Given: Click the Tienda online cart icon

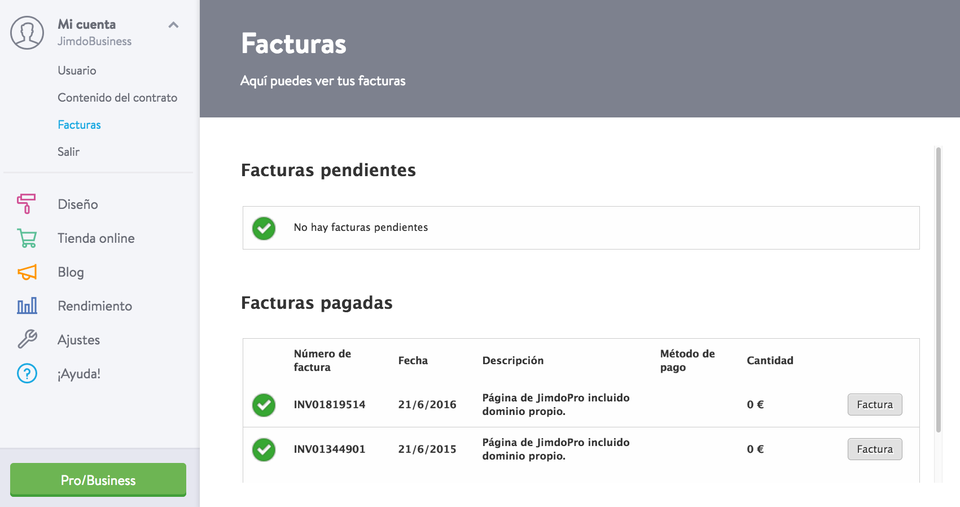Looking at the screenshot, I should [x=27, y=238].
